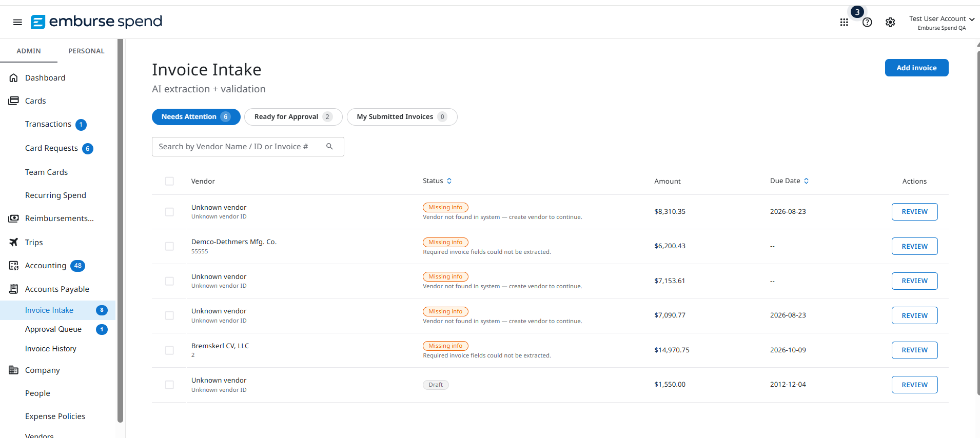
Task: Click the 2012-12-04 due date
Action: click(788, 385)
